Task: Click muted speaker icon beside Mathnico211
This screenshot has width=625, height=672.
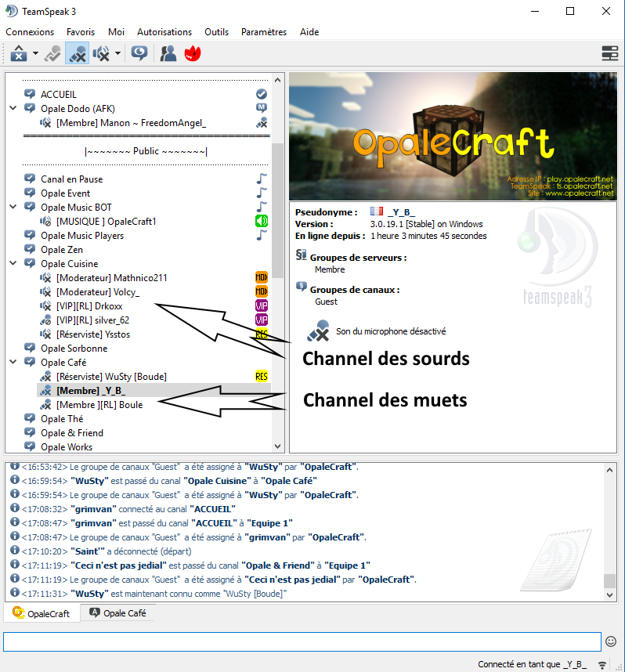Action: pyautogui.click(x=46, y=278)
